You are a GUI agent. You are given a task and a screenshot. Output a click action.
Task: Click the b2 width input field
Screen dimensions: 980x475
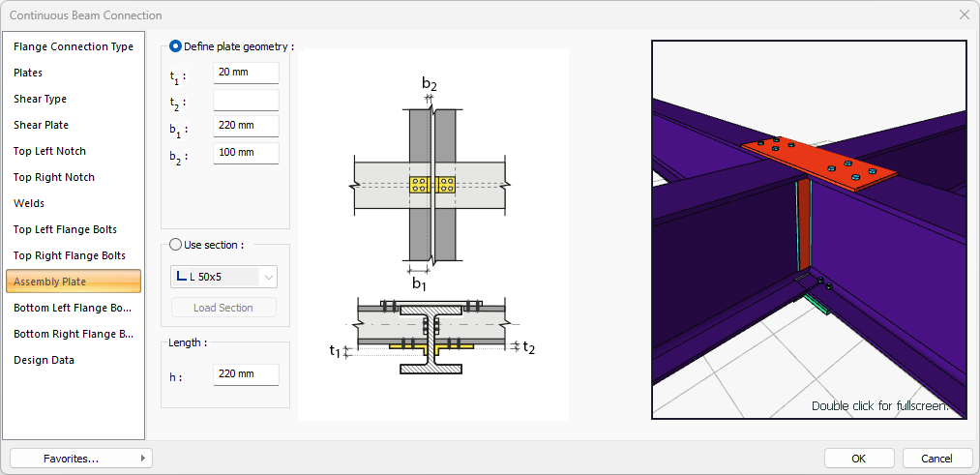[x=246, y=153]
